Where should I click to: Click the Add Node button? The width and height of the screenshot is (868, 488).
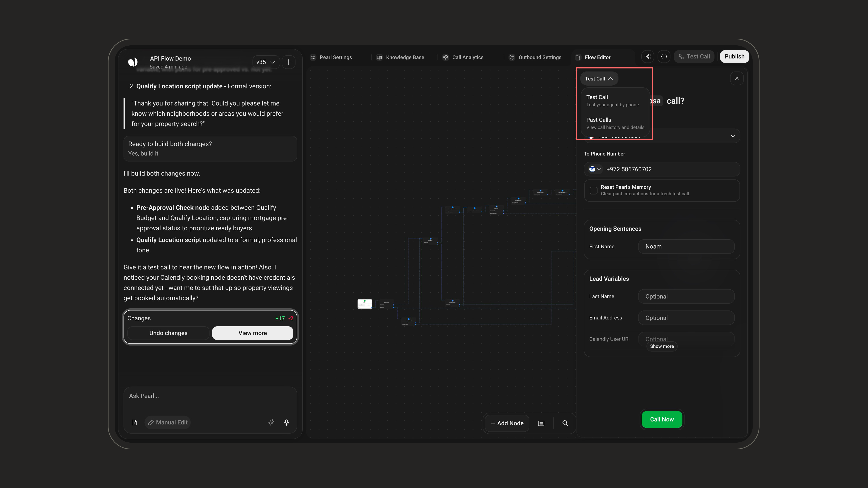click(x=507, y=423)
